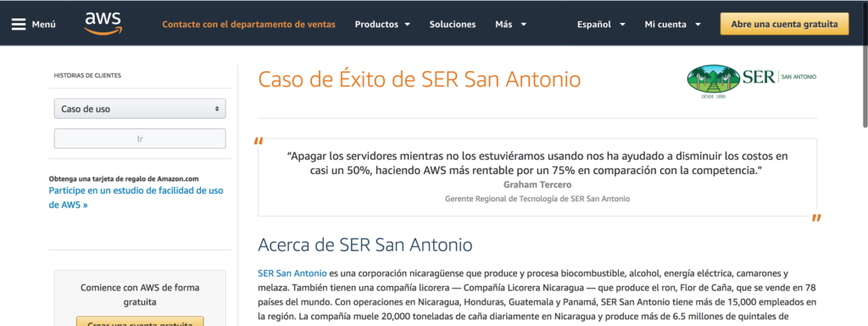
Task: Click HISTORIAS DE CLIENTES sidebar label
Action: 87,76
